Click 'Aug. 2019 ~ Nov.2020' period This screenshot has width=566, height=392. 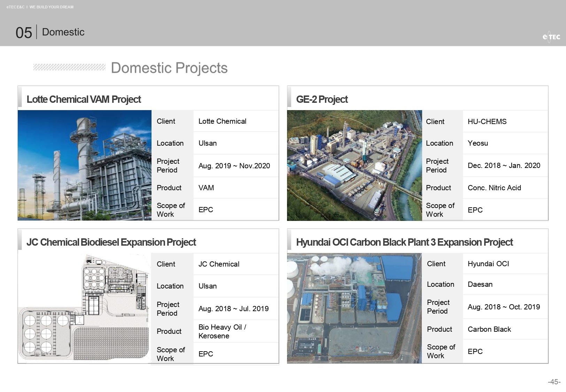[234, 166]
